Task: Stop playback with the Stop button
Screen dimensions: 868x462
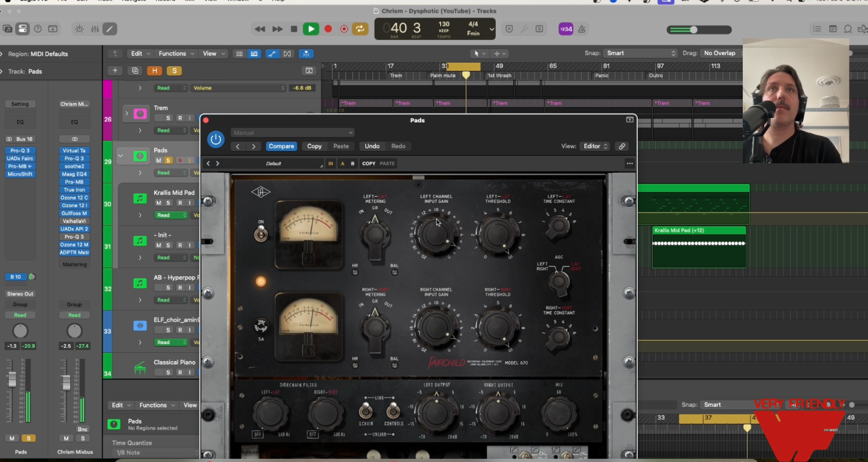Action: (294, 29)
